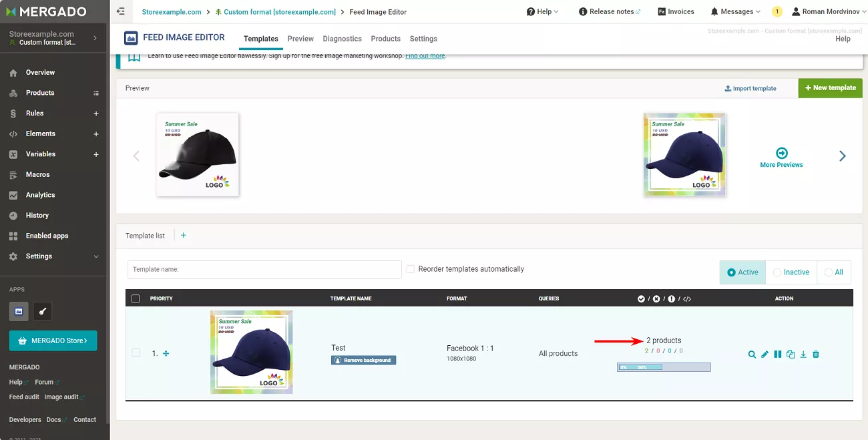Click the magnifier preview icon for Test template
Image resolution: width=868 pixels, height=440 pixels.
tap(752, 355)
